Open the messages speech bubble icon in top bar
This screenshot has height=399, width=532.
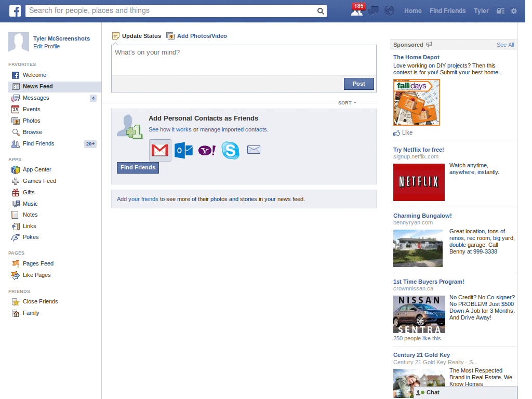pyautogui.click(x=373, y=11)
